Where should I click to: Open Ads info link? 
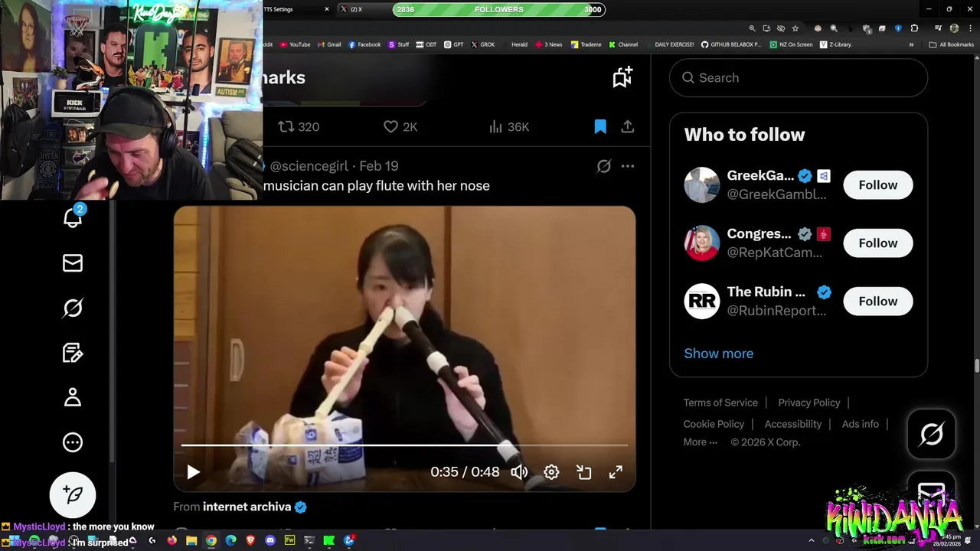[861, 424]
